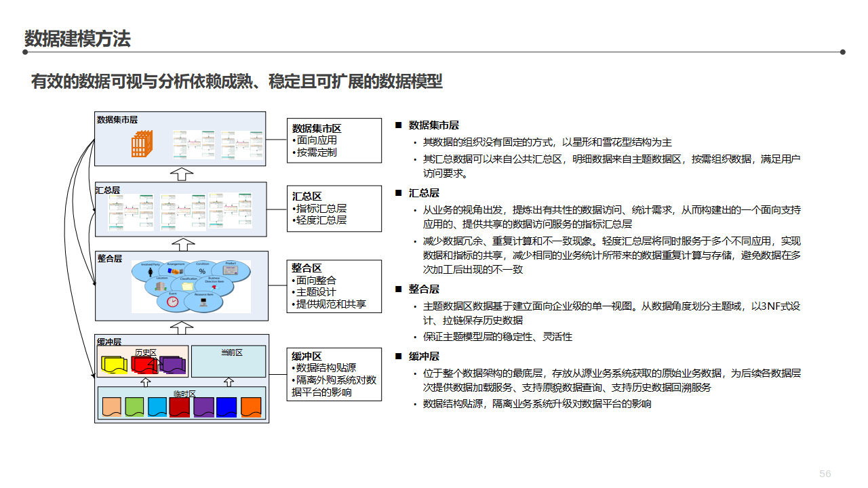Click the up arrow above 缓冲层 box
This screenshot has height=488, width=868.
pos(182,327)
